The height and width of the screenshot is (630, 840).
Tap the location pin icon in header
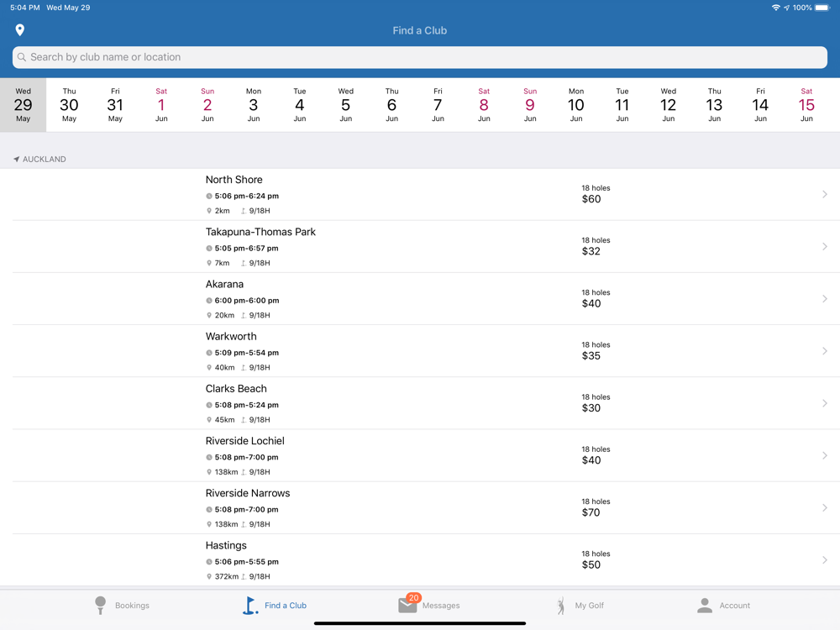[20, 30]
